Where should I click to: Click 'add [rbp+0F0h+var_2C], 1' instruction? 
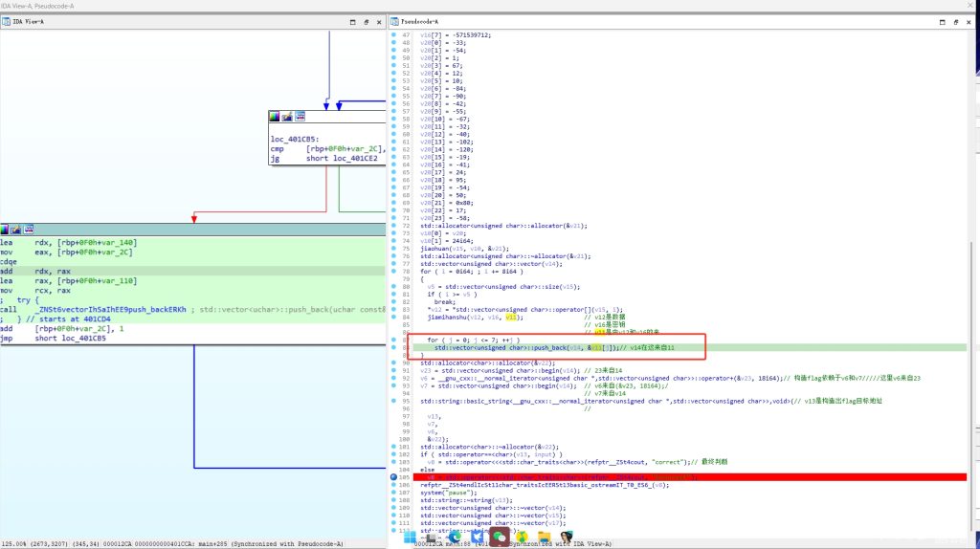click(62, 328)
